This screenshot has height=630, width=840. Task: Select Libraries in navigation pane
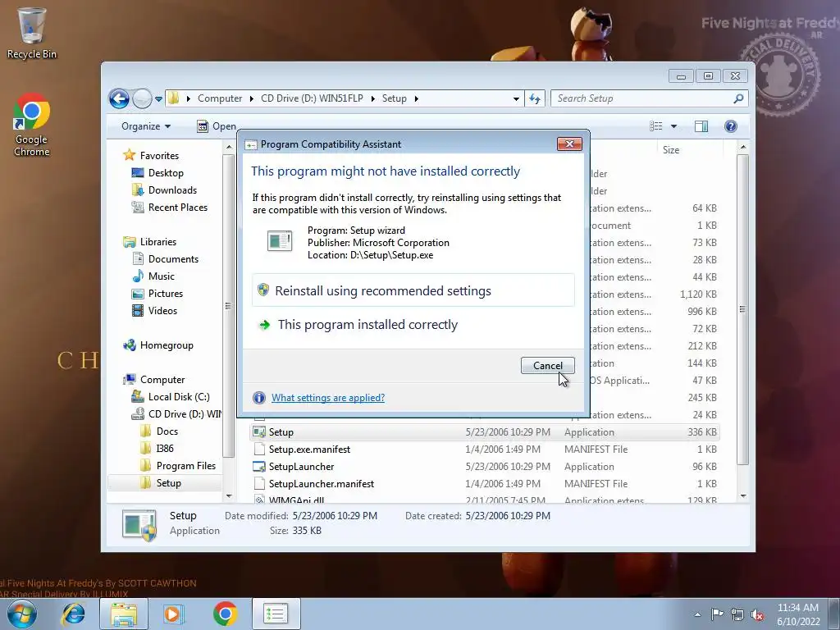point(158,242)
